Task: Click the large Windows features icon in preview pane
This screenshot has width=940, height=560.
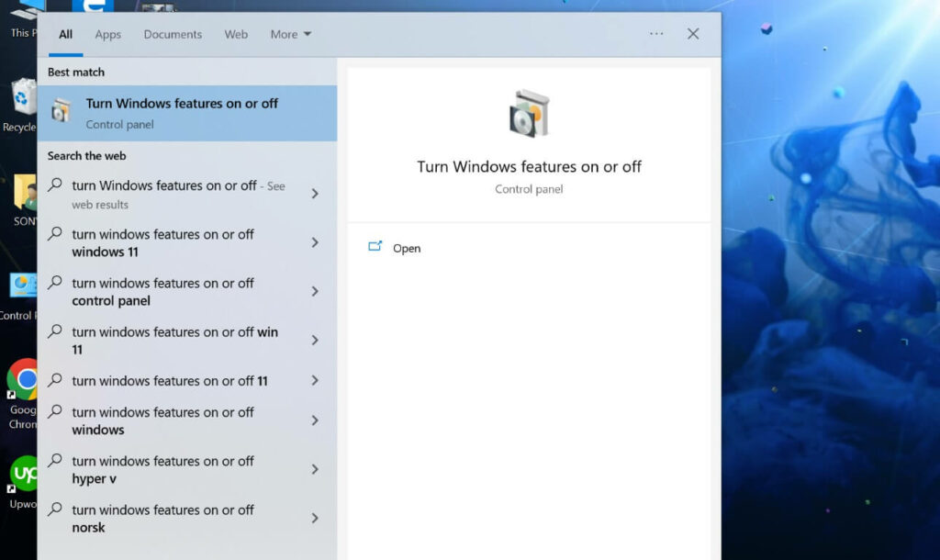Action: pos(529,114)
